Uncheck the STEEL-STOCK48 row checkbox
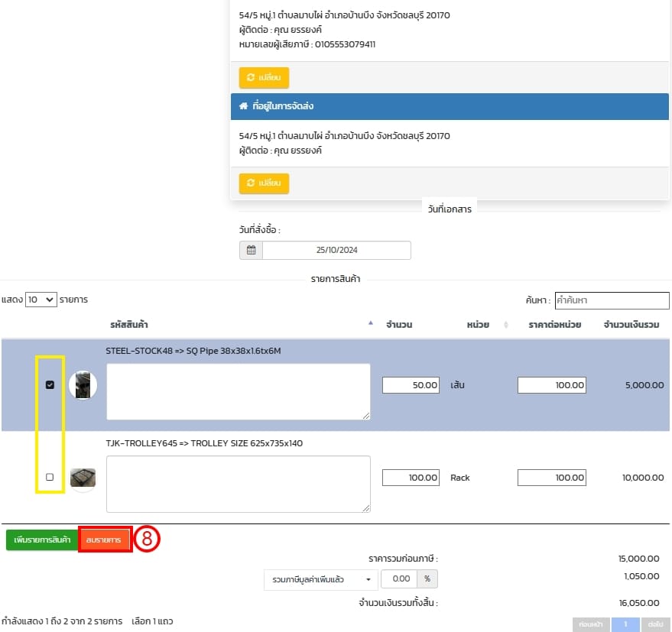This screenshot has height=632, width=672. [50, 385]
